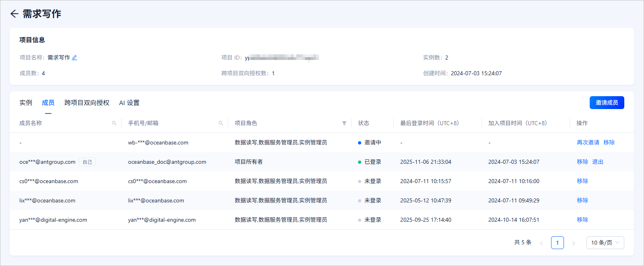
Task: Go to next page arrow
Action: (x=574, y=243)
